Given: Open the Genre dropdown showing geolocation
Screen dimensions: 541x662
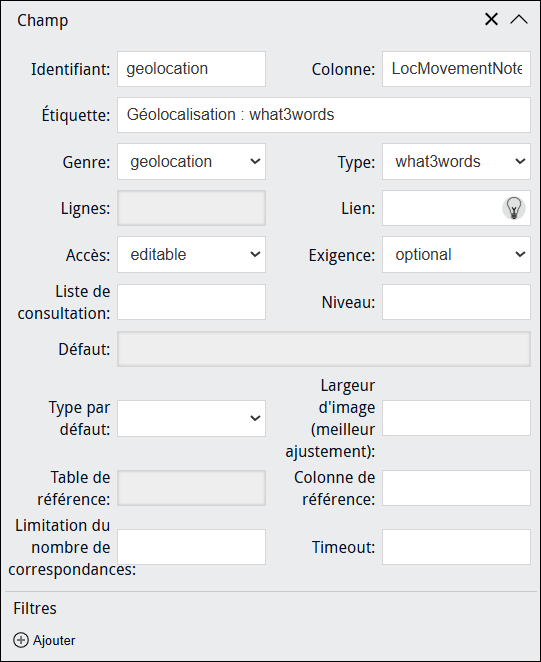Looking at the screenshot, I should 191,162.
